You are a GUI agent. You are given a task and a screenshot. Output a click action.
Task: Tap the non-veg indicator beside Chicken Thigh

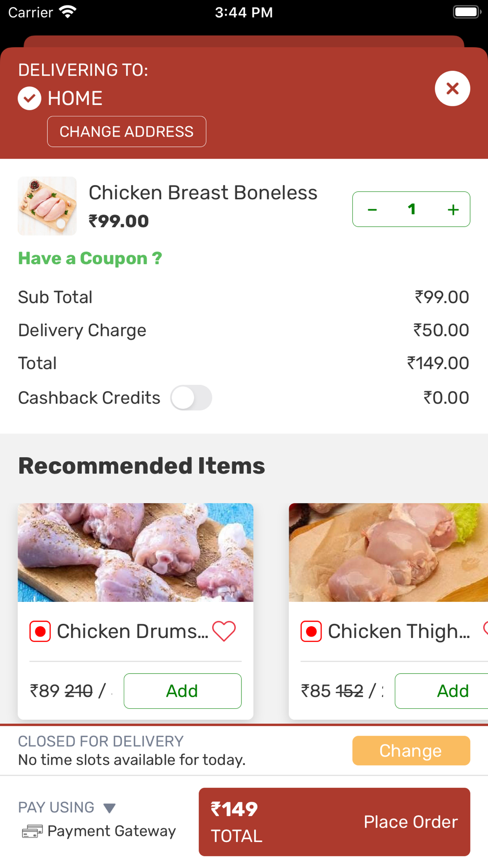(311, 632)
